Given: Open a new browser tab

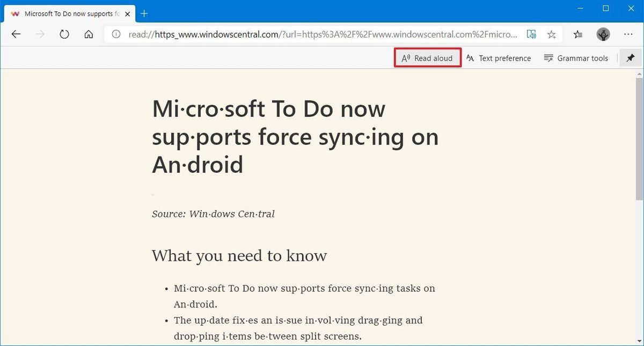Looking at the screenshot, I should (x=144, y=13).
